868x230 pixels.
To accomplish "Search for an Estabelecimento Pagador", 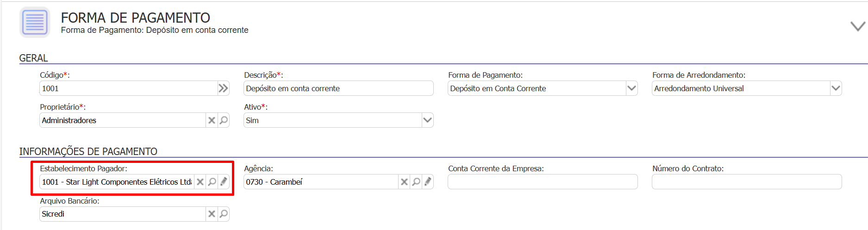I will pyautogui.click(x=212, y=182).
